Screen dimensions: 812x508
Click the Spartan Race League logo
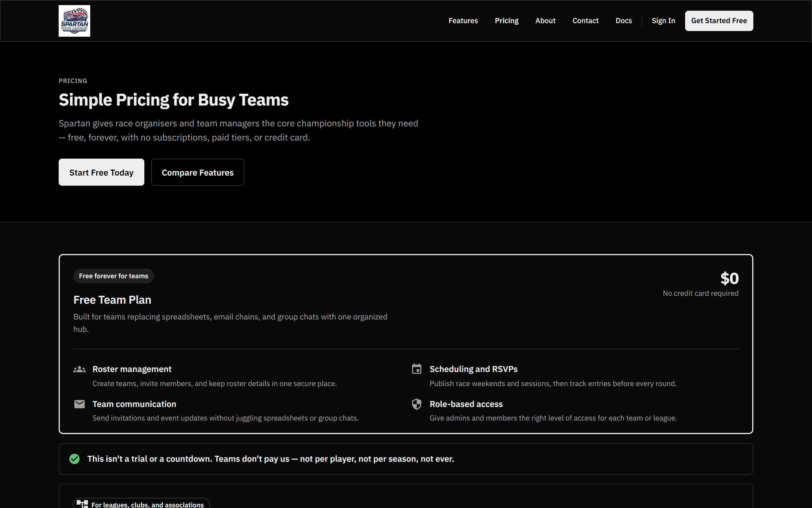(74, 21)
